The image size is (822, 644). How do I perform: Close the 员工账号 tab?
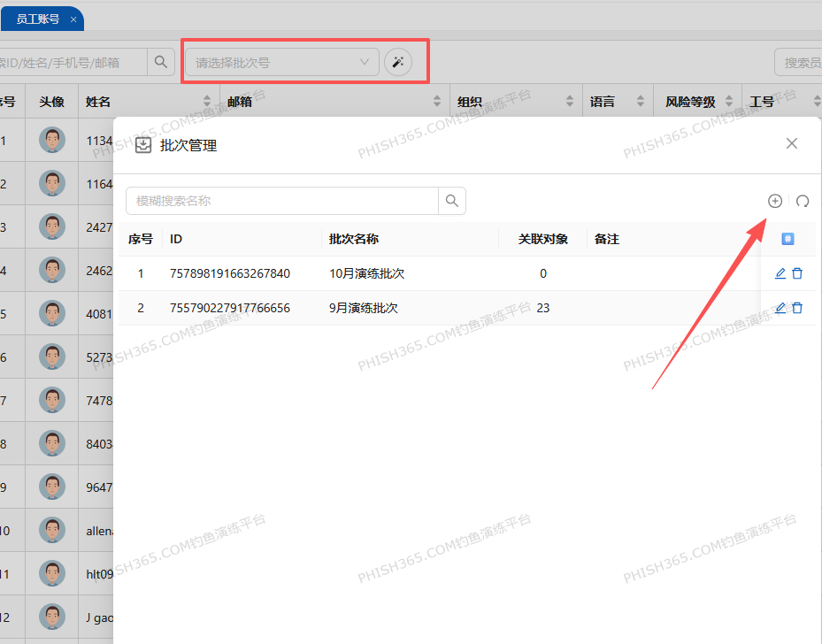point(73,19)
